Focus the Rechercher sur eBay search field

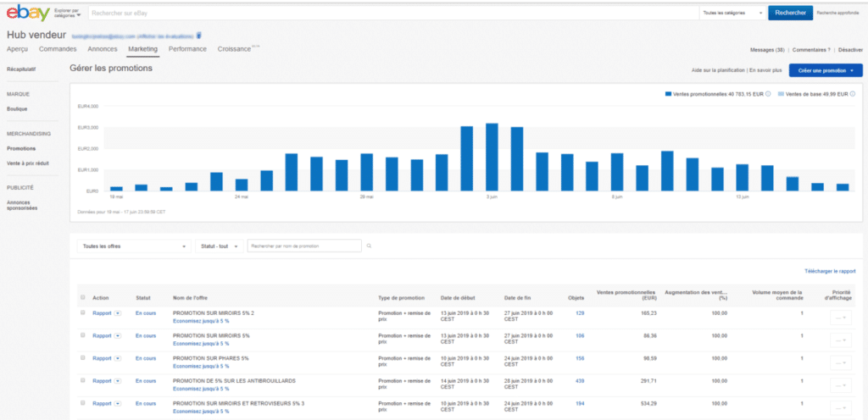(393, 13)
